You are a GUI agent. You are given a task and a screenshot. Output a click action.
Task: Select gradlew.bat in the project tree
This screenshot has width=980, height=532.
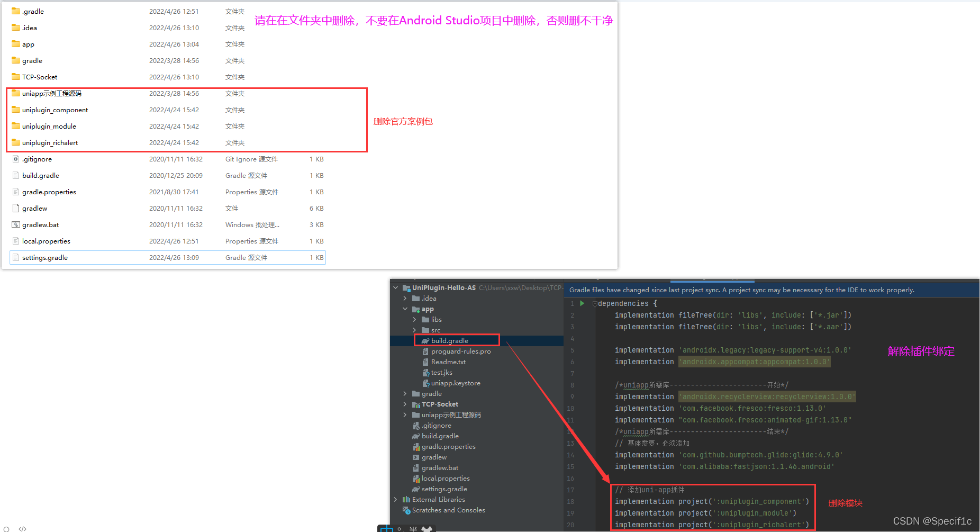440,468
